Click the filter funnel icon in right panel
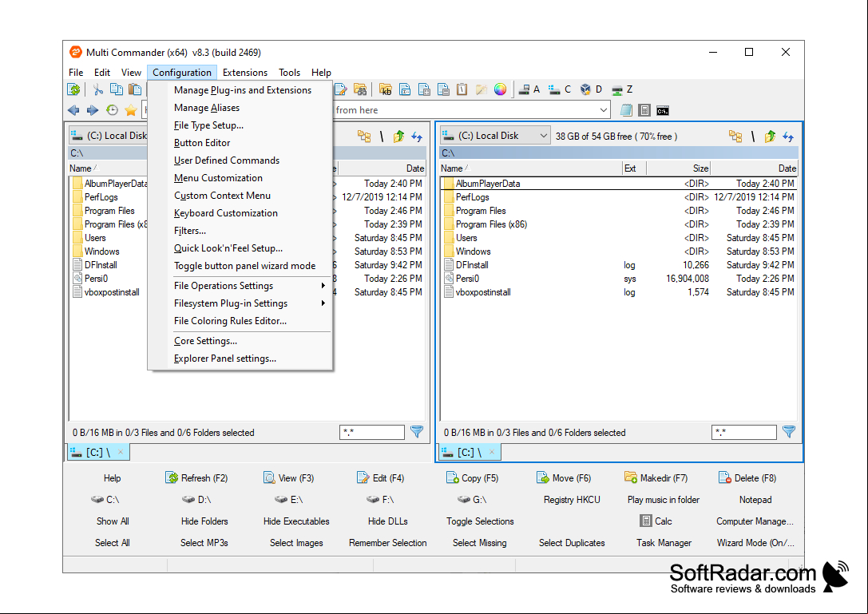Viewport: 868px width, 614px height. click(x=789, y=432)
